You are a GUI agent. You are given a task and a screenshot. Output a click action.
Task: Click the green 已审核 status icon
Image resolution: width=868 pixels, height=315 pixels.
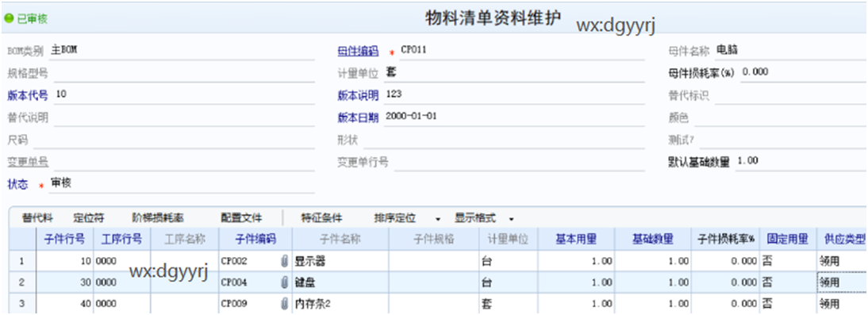[8, 18]
